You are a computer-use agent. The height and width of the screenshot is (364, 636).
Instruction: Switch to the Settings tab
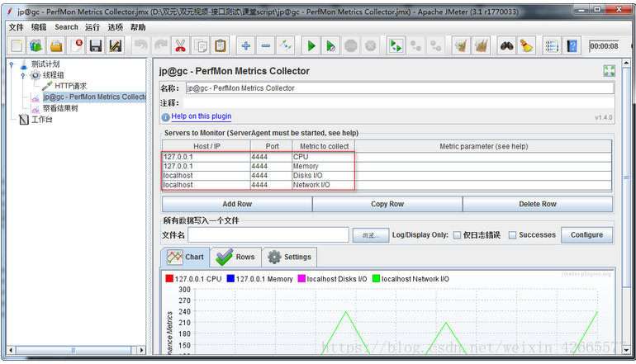click(290, 257)
